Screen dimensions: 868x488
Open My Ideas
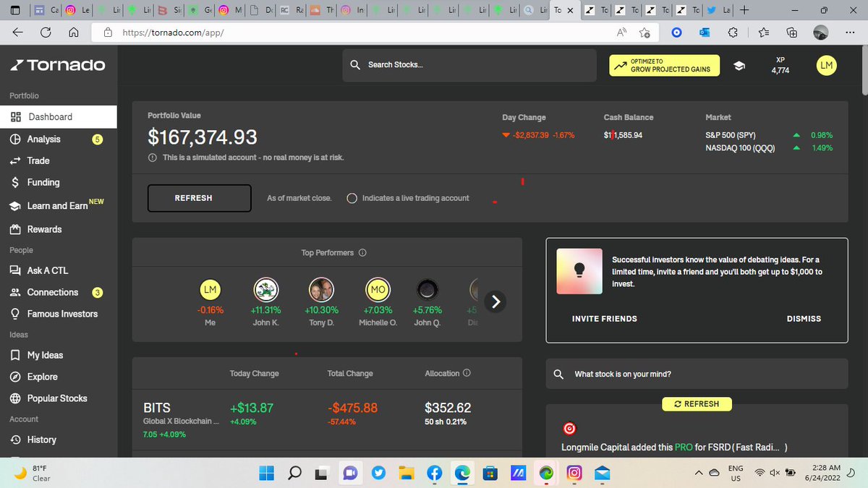point(45,355)
